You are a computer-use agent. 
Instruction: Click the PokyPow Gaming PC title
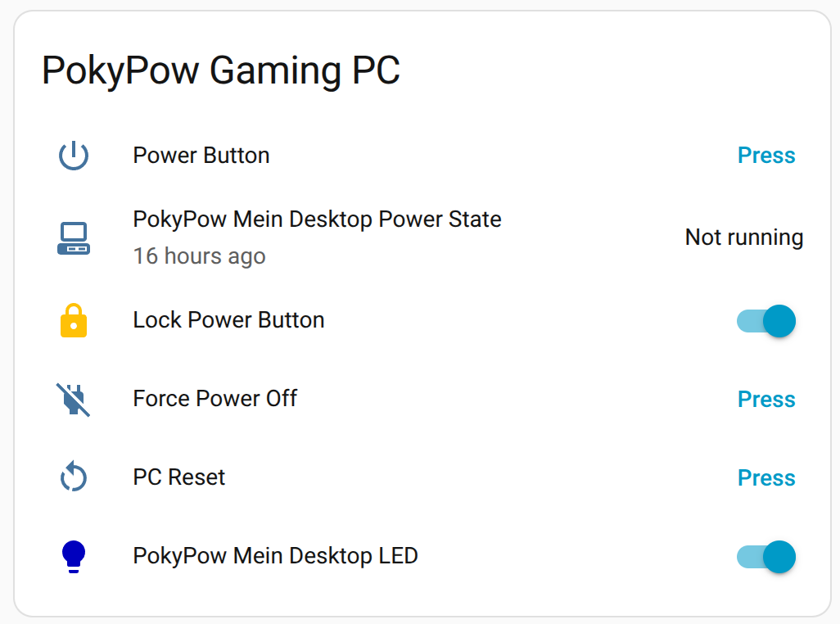pos(221,70)
